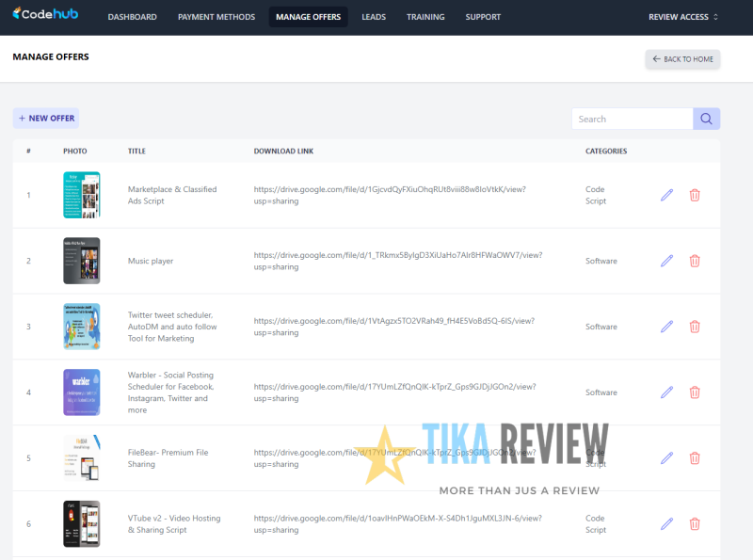Edit the FileBear Premium File Sharing offer

(x=666, y=458)
